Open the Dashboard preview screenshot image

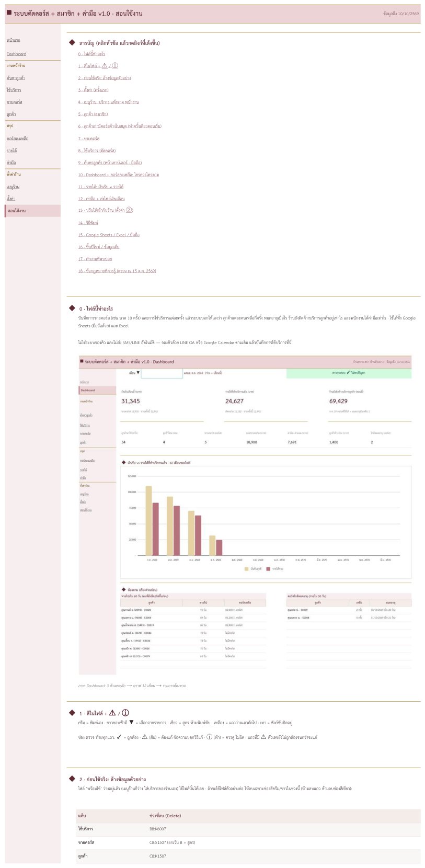(x=245, y=515)
